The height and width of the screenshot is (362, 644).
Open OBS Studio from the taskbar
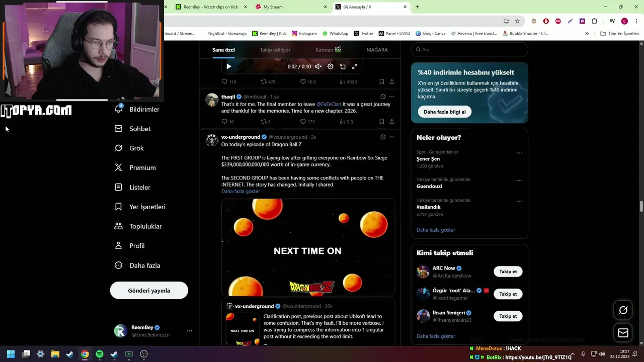[x=144, y=354]
